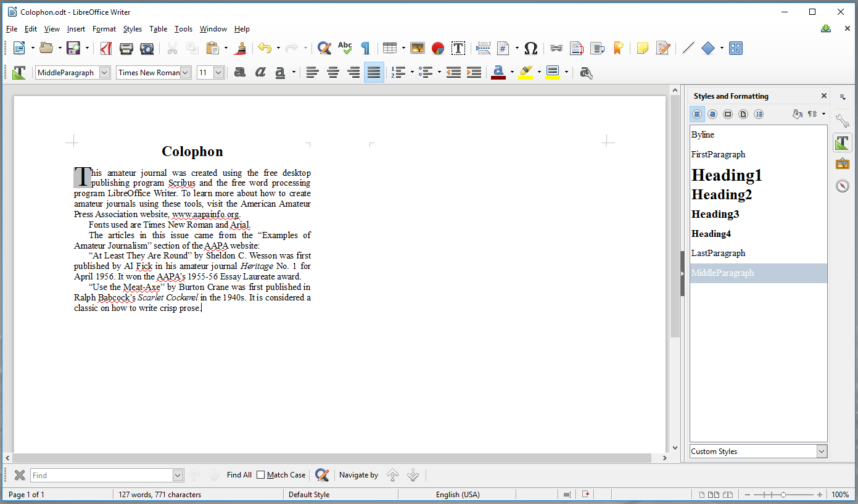
Task: Expand the Custom Styles filter dropdown
Action: pyautogui.click(x=822, y=452)
